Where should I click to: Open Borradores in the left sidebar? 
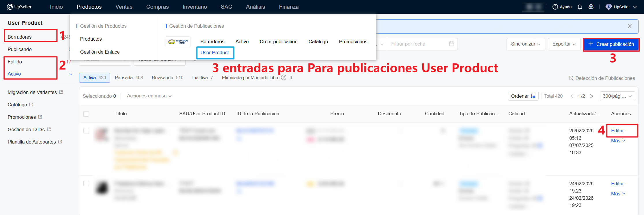click(x=20, y=37)
